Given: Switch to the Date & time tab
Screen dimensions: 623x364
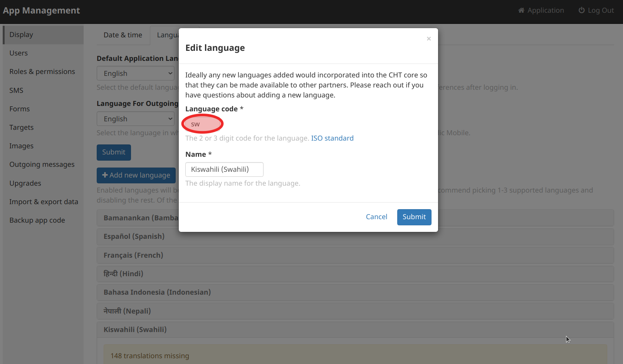Looking at the screenshot, I should tap(123, 35).
